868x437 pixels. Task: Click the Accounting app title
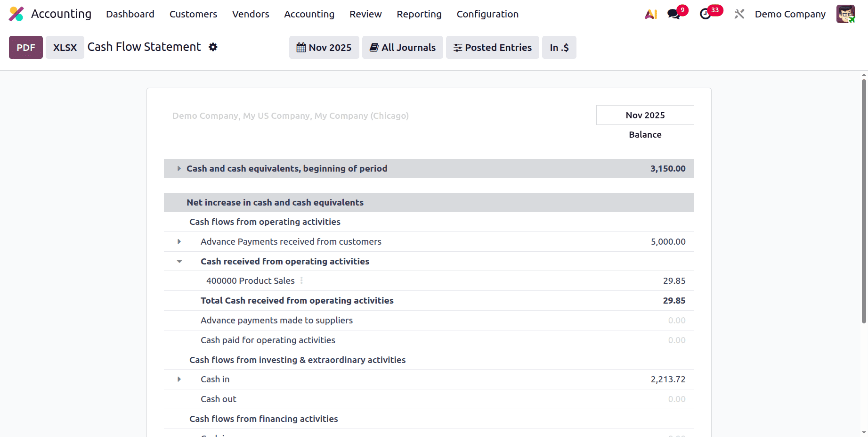click(x=61, y=14)
